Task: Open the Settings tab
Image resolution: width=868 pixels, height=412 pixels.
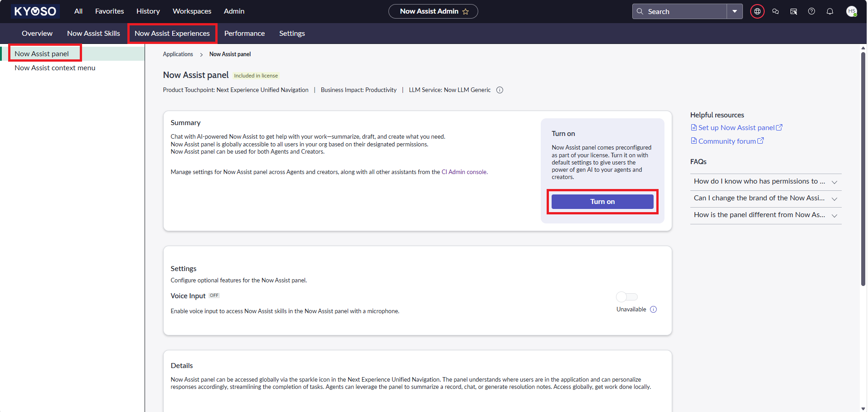Action: click(292, 34)
